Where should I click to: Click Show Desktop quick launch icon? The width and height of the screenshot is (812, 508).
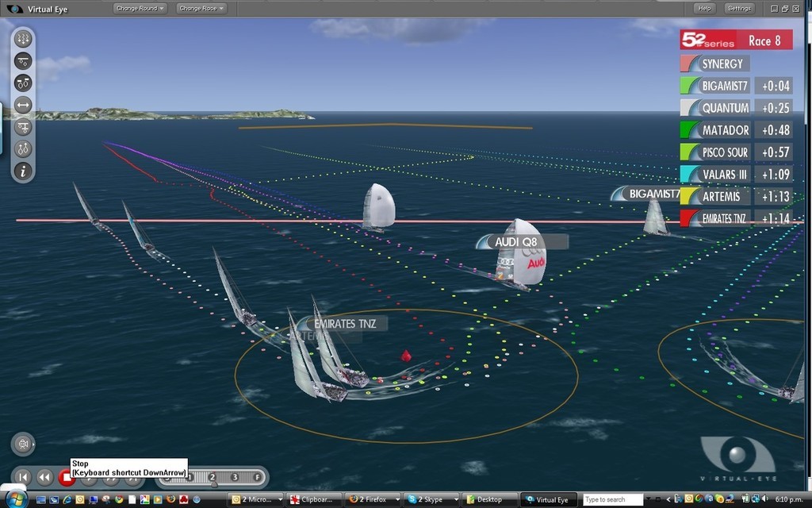[x=41, y=500]
